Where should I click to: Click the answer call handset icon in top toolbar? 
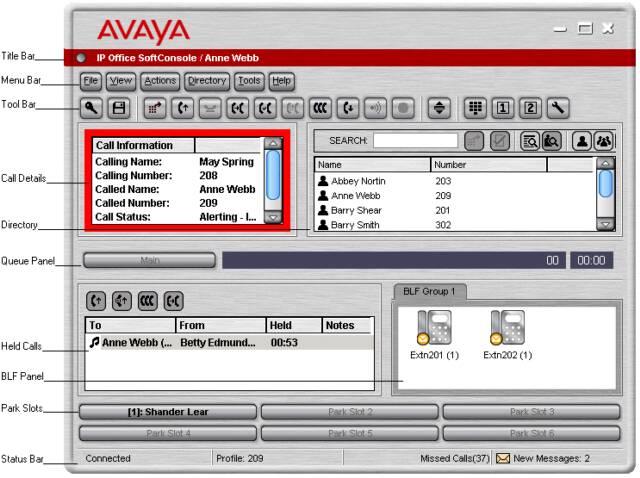point(182,109)
